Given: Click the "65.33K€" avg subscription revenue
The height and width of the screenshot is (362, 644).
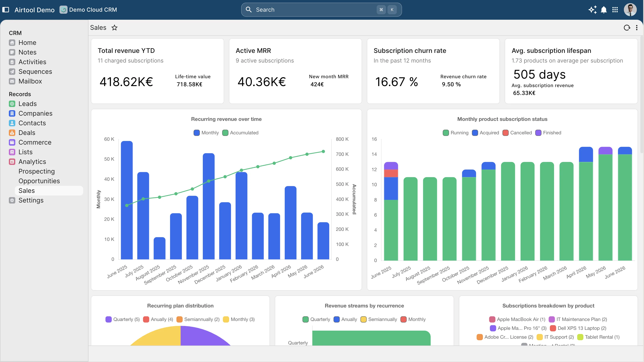Looking at the screenshot, I should 524,93.
